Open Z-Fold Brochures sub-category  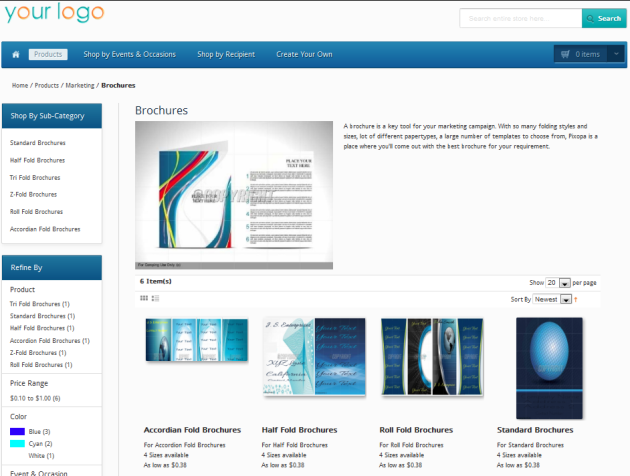(33, 194)
